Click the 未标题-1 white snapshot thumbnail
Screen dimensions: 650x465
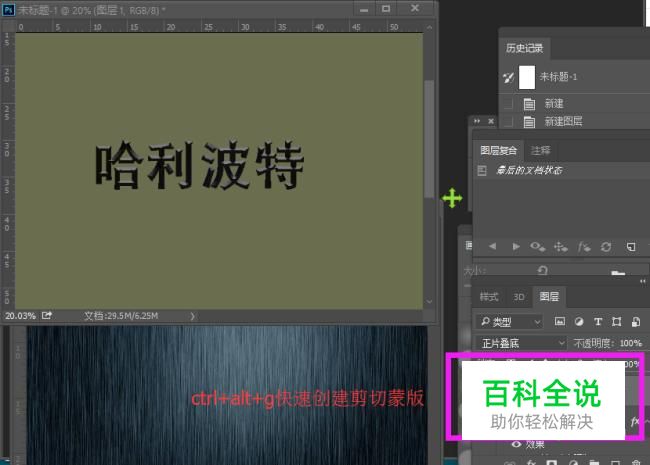527,77
